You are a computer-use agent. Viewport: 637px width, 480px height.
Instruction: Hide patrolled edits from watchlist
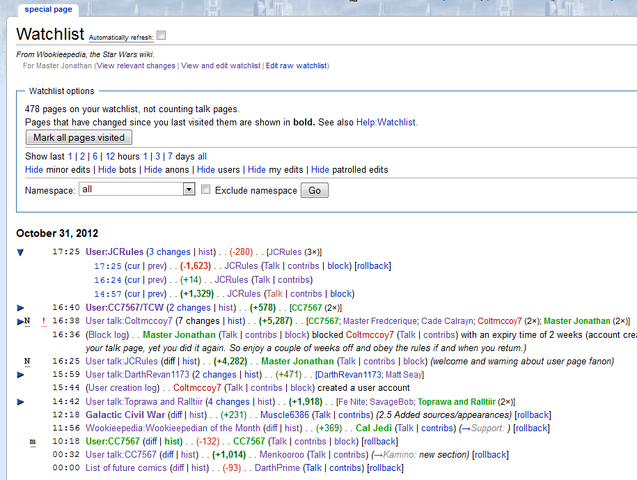tap(320, 170)
